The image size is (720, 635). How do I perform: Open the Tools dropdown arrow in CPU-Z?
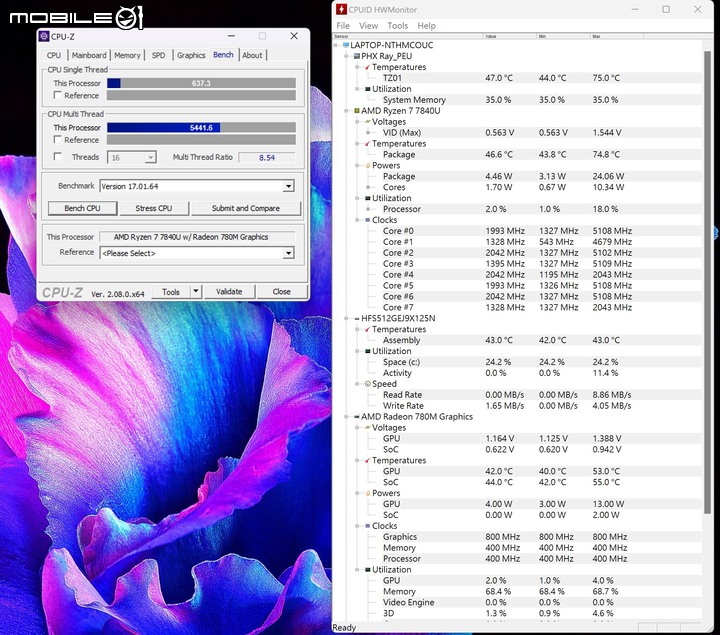click(196, 292)
